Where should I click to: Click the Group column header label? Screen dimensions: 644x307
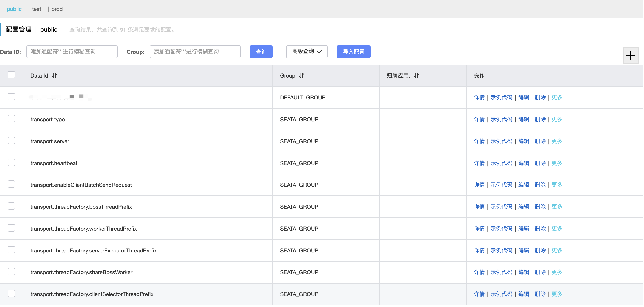point(287,76)
